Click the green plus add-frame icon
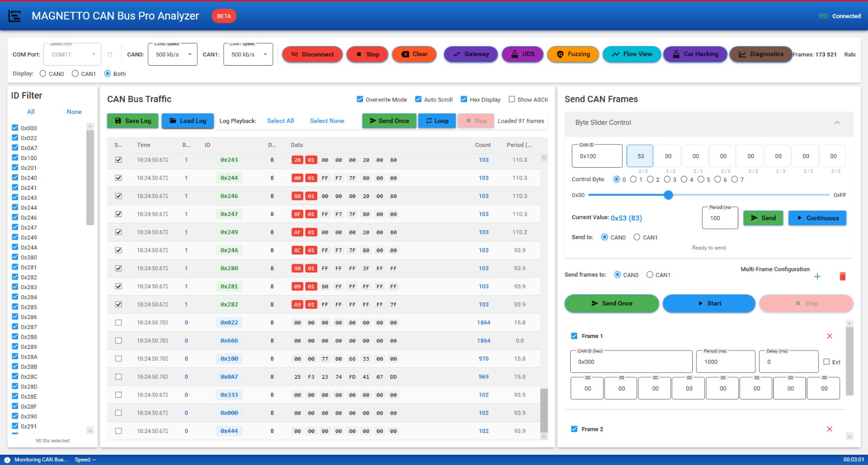The height and width of the screenshot is (465, 868). pyautogui.click(x=817, y=277)
